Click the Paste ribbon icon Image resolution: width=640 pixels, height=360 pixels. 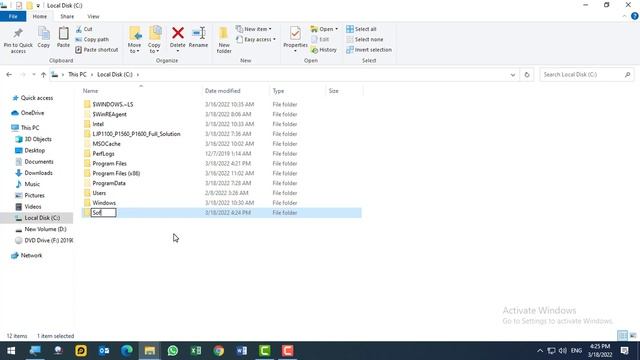[x=63, y=33]
